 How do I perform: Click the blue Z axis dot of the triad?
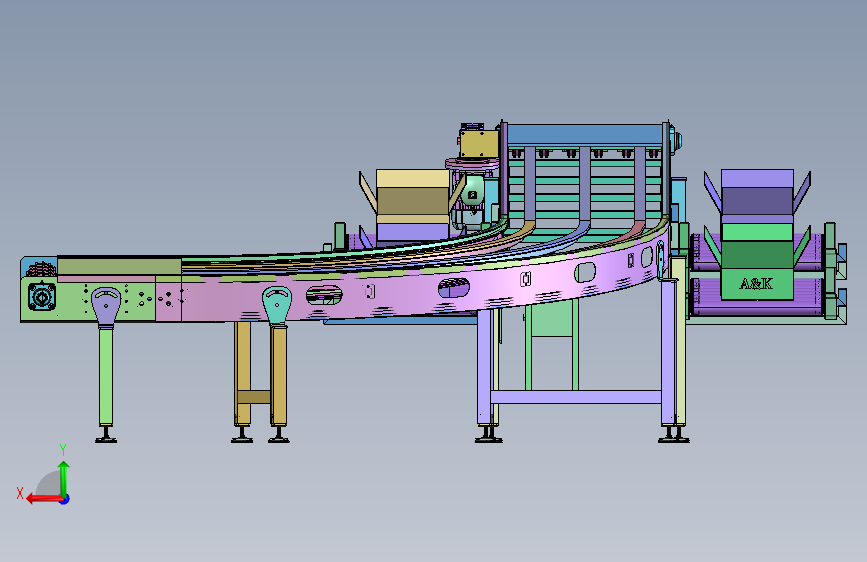[65, 499]
